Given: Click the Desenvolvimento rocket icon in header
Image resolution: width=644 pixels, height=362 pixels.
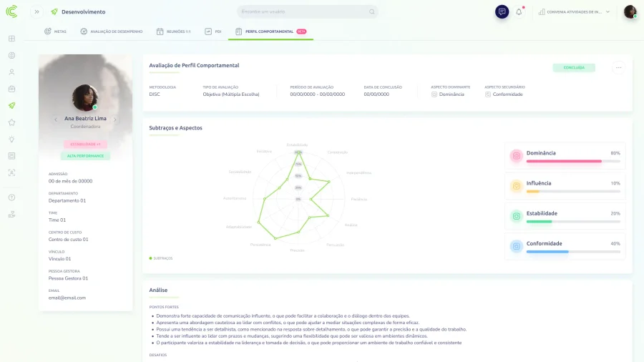Looking at the screenshot, I should tap(54, 12).
